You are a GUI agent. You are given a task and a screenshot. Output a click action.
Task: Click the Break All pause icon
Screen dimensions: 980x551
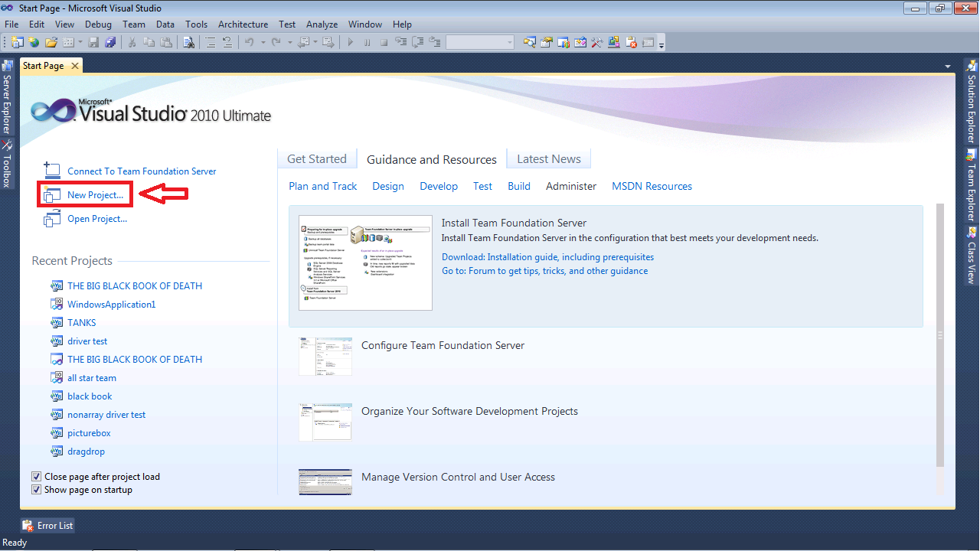coord(367,42)
